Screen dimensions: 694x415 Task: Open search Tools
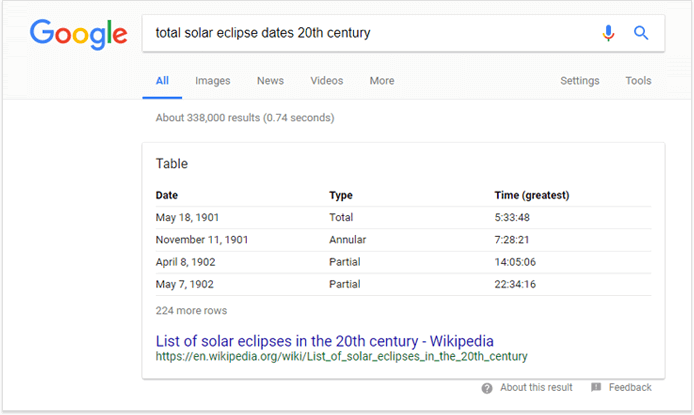click(x=638, y=81)
